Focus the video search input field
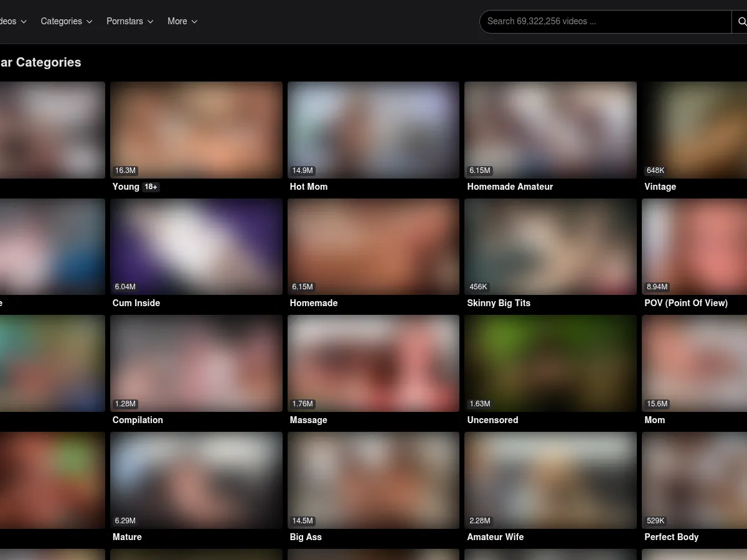 click(606, 21)
